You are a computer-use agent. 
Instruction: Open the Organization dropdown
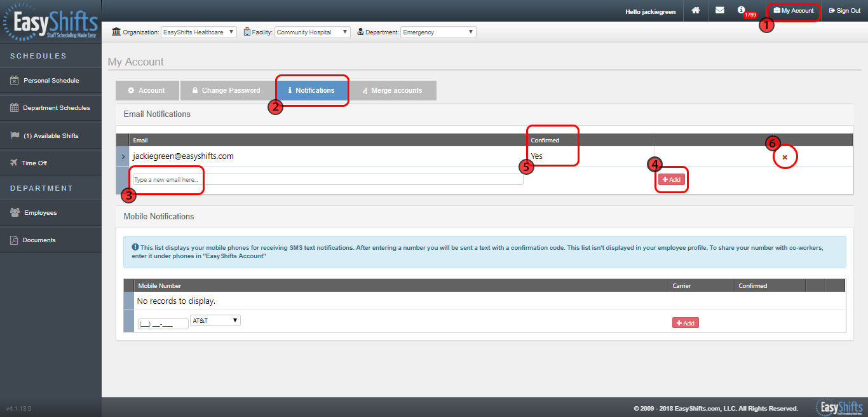point(198,32)
